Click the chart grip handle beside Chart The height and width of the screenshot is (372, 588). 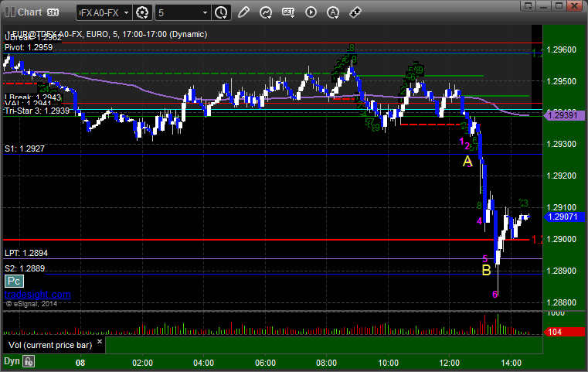(x=10, y=12)
